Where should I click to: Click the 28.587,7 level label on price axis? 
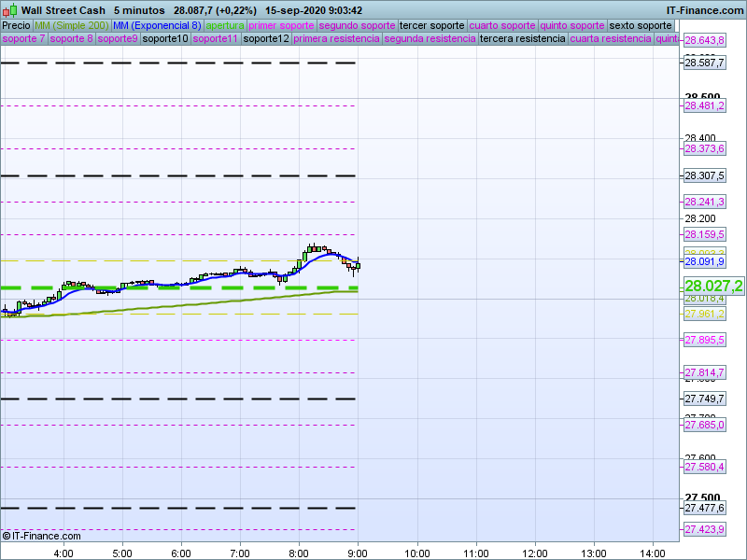(705, 63)
